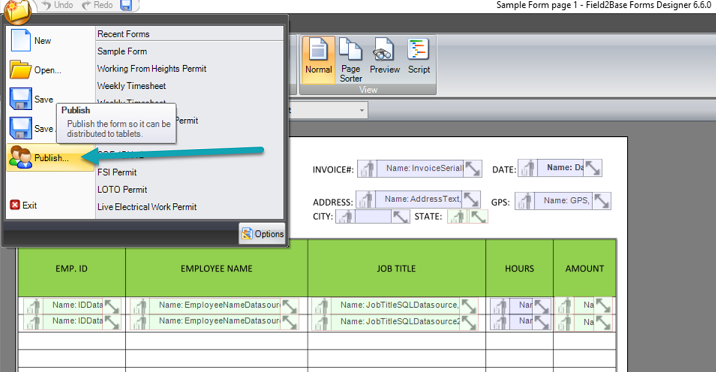Select the InvoiceSerial field
This screenshot has height=372, width=716.
pyautogui.click(x=419, y=168)
